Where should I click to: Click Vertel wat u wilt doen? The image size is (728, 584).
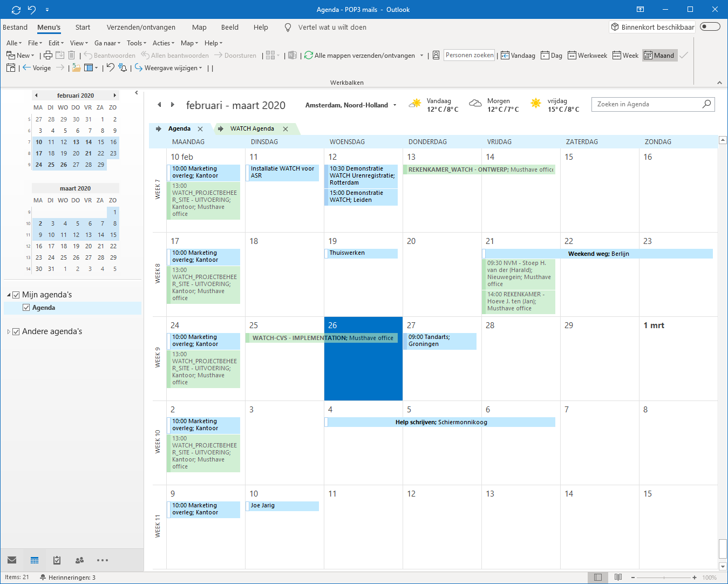pyautogui.click(x=332, y=27)
